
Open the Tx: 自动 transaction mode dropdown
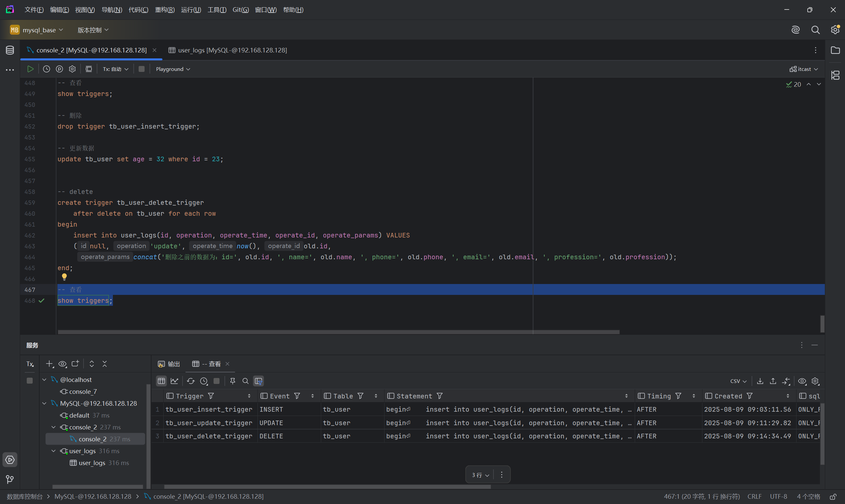(x=116, y=69)
